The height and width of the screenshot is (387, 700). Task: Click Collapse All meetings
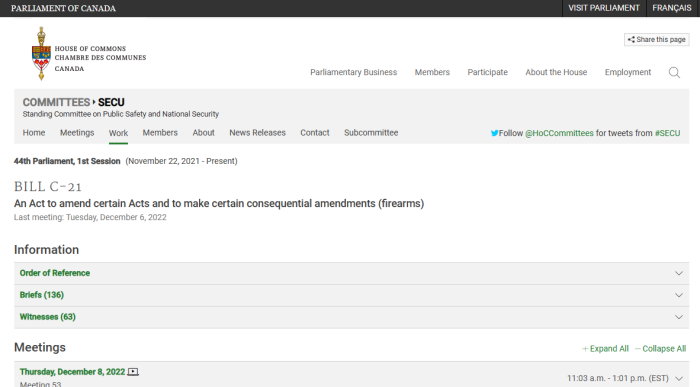pos(660,349)
